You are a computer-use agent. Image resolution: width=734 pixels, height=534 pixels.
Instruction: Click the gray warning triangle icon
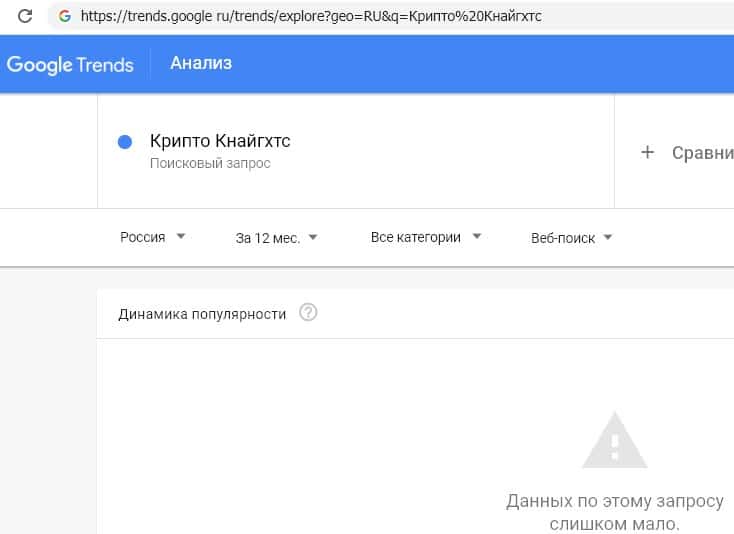616,441
